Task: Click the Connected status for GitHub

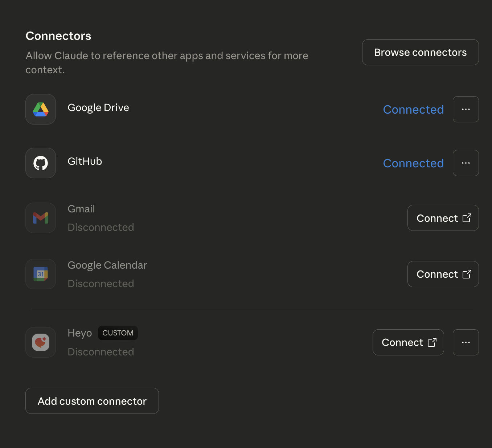Action: click(413, 163)
